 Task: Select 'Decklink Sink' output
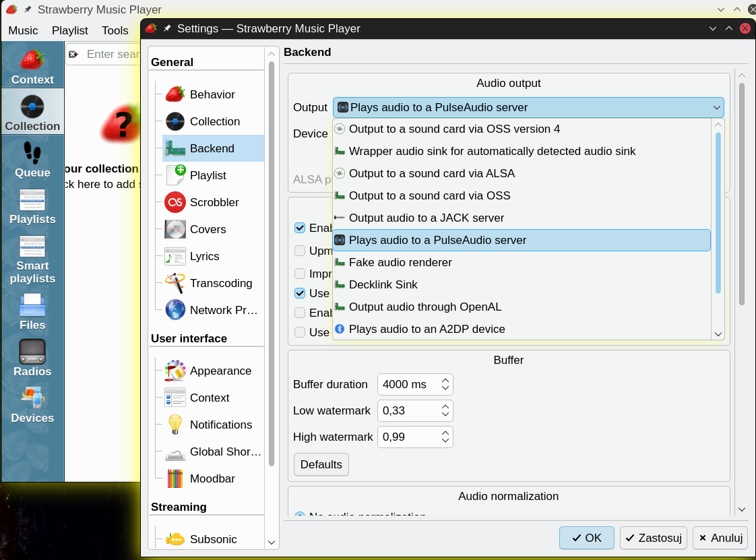click(522, 284)
